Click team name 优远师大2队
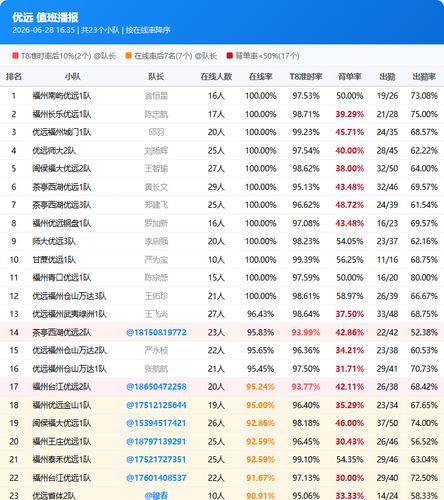The height and width of the screenshot is (500, 444). 54,151
